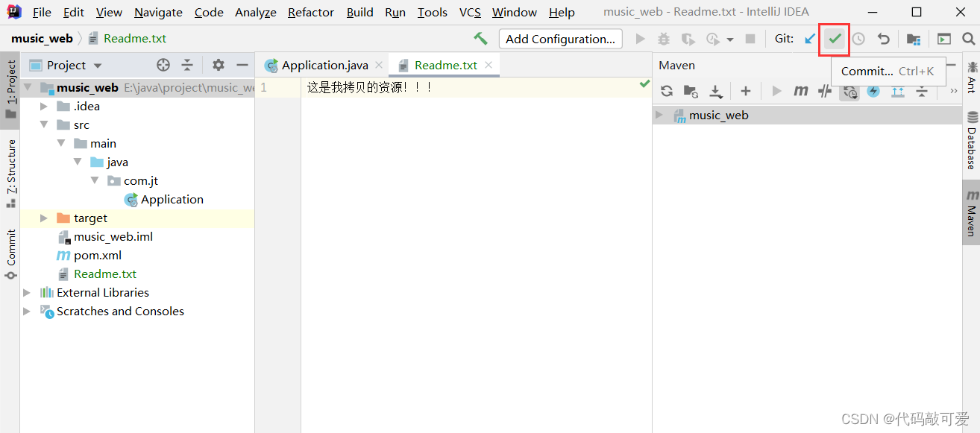Close the Readme.txt editor tab
This screenshot has width=980, height=433.
(x=489, y=65)
